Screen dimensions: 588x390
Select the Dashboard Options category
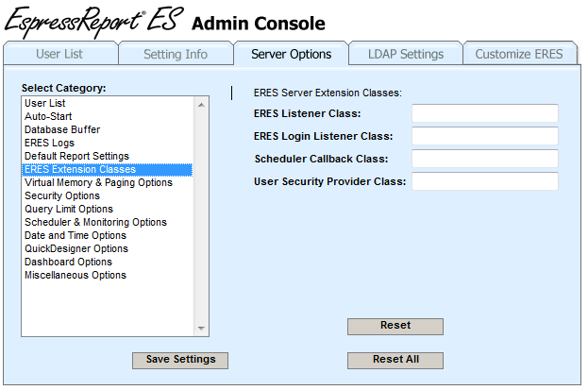[108, 262]
